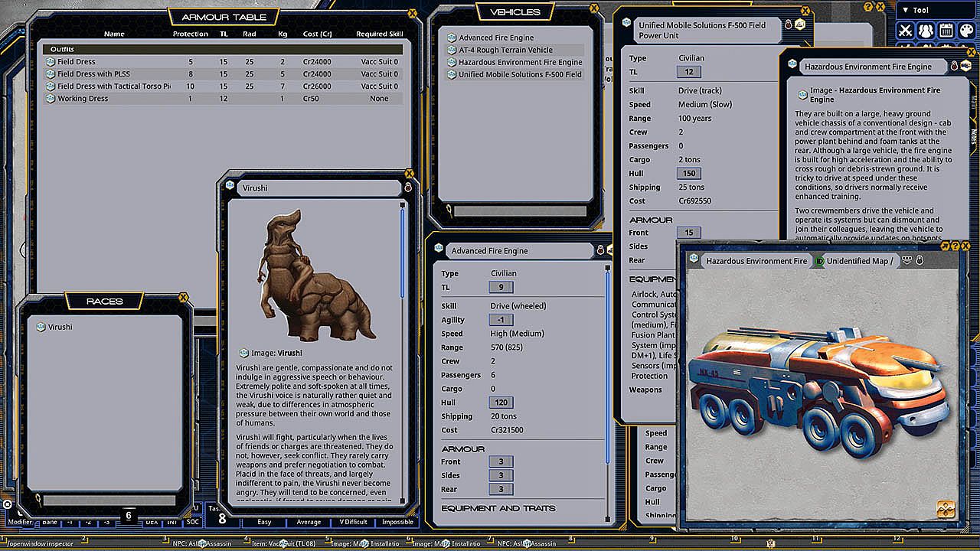Edit the Advanced Fire Engine Agility value
Viewport: 980px width, 551px height.
tap(501, 320)
